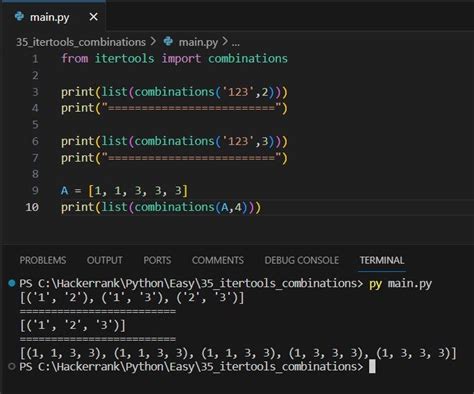
Task: Click the Python file icon in breadcrumb
Action: point(168,41)
